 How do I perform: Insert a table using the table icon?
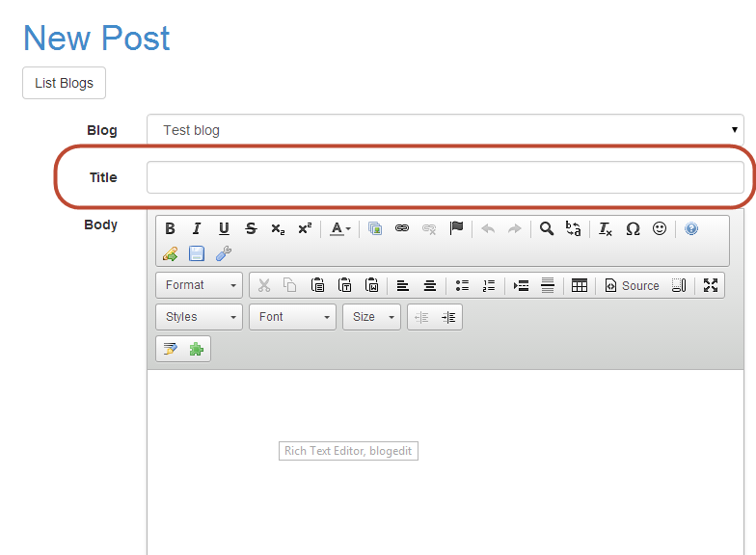coord(580,285)
